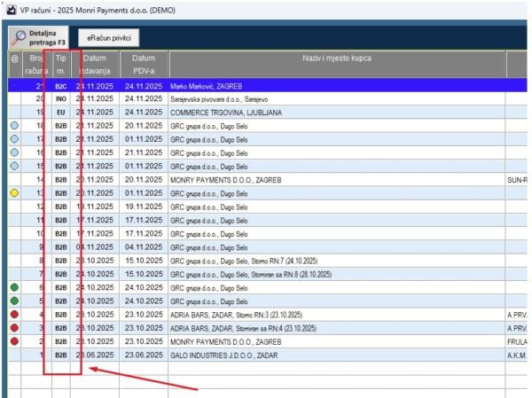Click the red status circle for invoice 2
This screenshot has height=398, width=532.
pos(14,341)
